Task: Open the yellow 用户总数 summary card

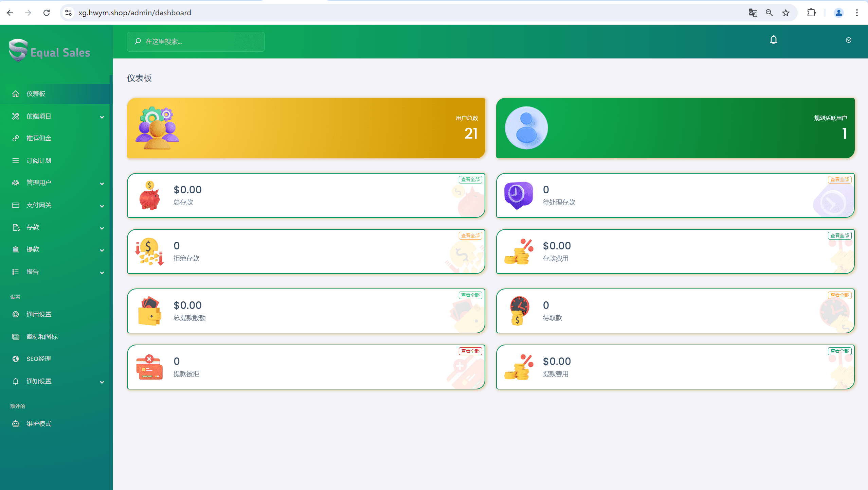Action: point(306,128)
